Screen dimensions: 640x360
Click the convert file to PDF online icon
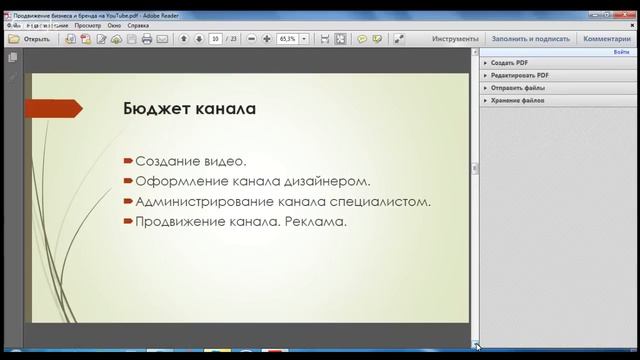71,39
